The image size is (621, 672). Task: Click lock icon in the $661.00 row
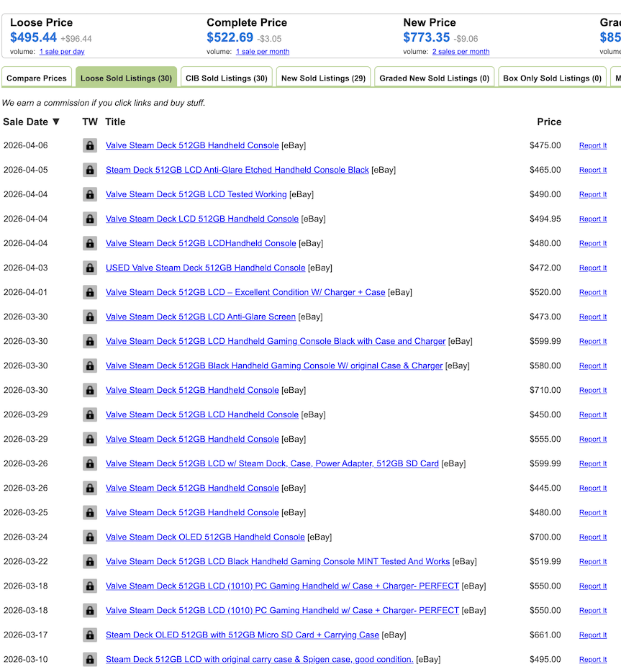[x=89, y=635]
